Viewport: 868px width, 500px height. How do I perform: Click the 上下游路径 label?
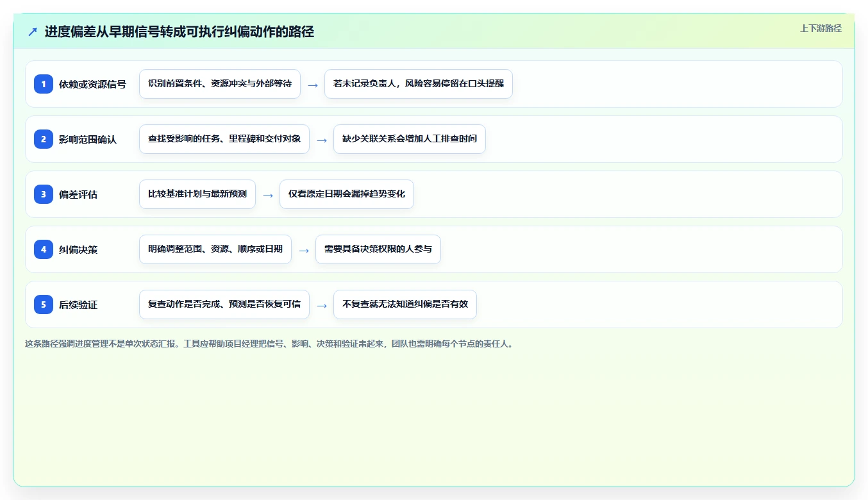pyautogui.click(x=821, y=28)
